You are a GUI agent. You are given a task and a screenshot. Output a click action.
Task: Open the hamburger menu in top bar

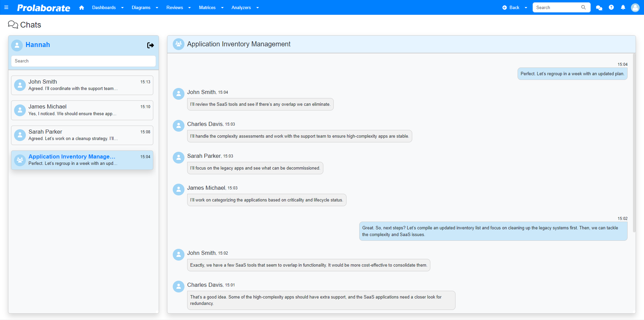pyautogui.click(x=6, y=7)
